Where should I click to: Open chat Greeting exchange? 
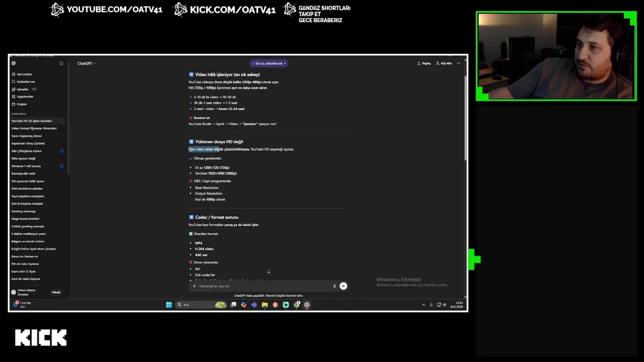pyautogui.click(x=24, y=211)
